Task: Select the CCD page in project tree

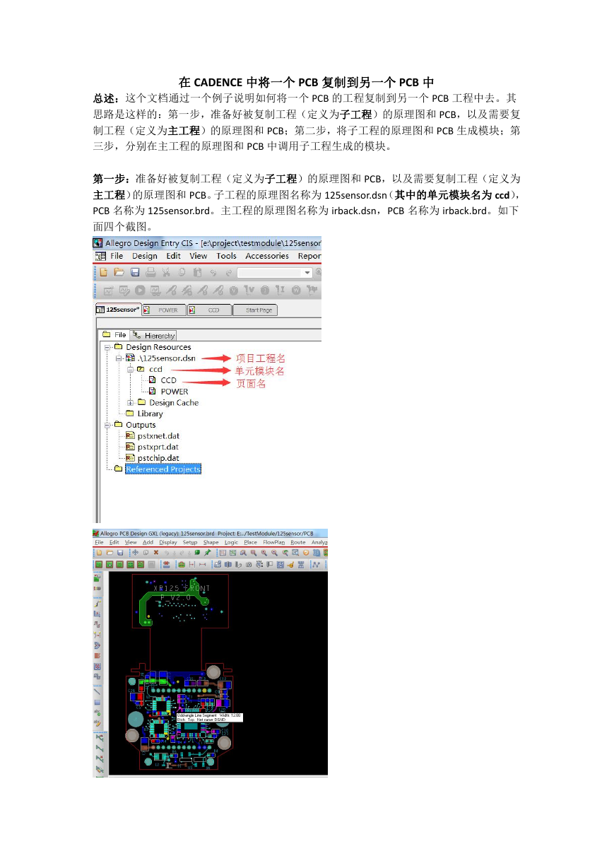Action: click(x=168, y=380)
